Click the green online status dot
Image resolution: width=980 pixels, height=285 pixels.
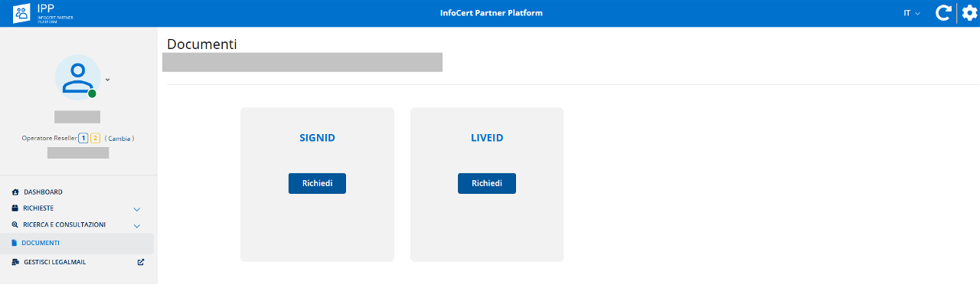tap(92, 93)
